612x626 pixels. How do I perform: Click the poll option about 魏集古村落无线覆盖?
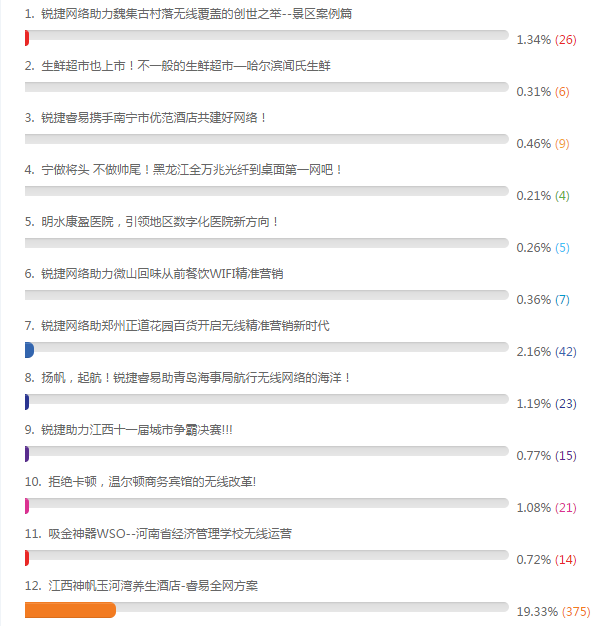pyautogui.click(x=188, y=14)
